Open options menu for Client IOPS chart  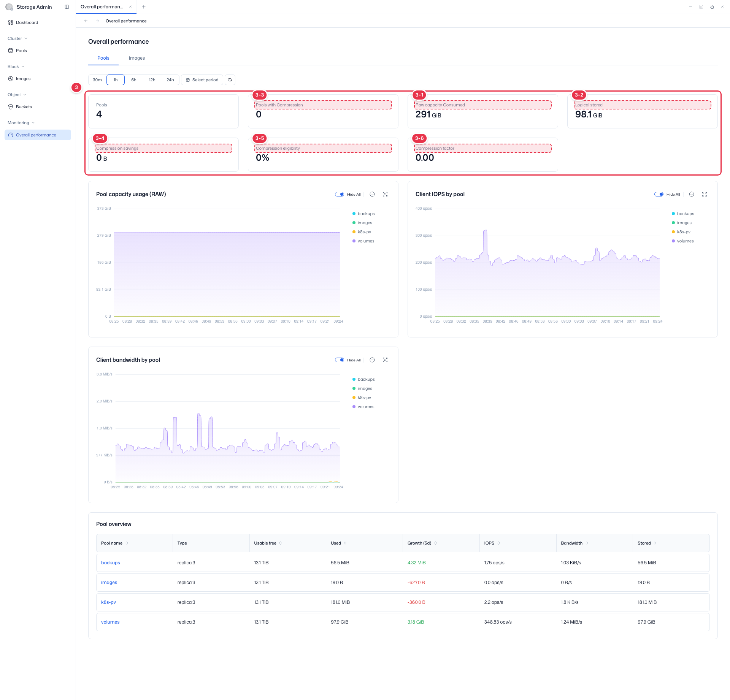coord(692,194)
